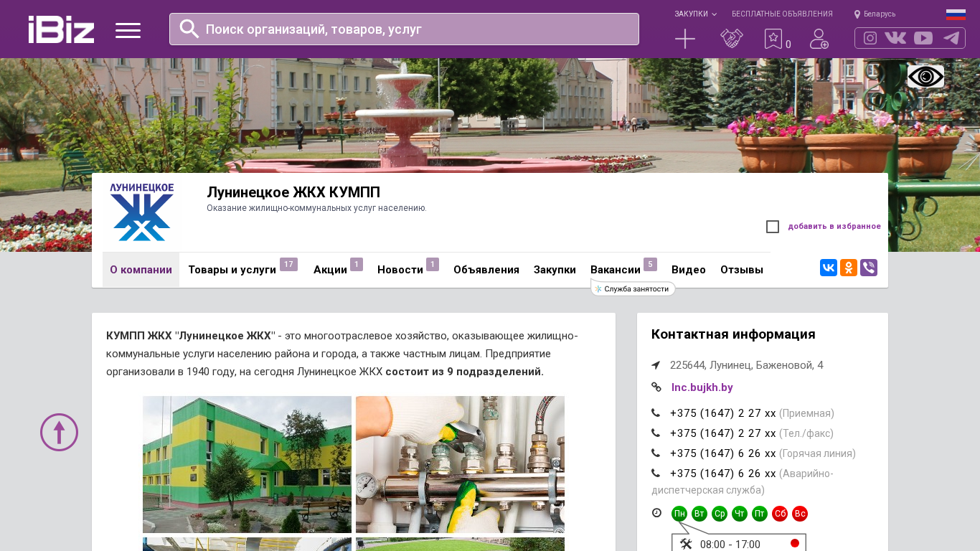Image resolution: width=980 pixels, height=551 pixels.
Task: Open the Telegram channel icon
Action: (951, 38)
